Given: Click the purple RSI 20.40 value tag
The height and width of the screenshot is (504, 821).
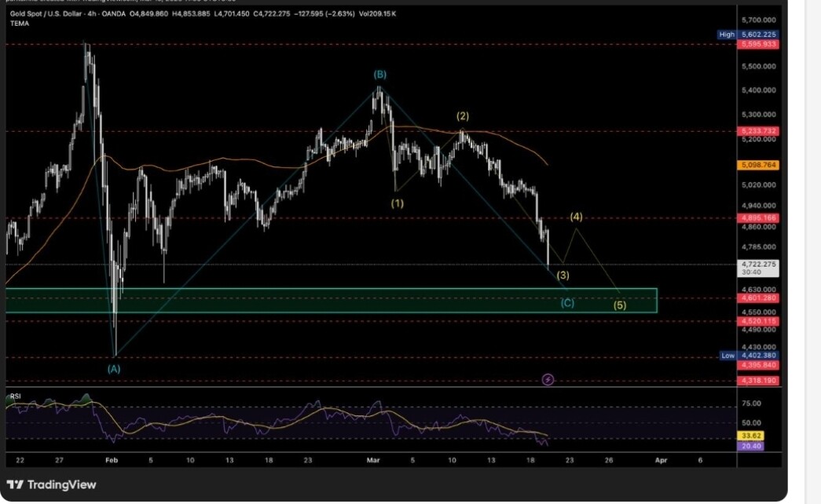Looking at the screenshot, I should click(751, 446).
